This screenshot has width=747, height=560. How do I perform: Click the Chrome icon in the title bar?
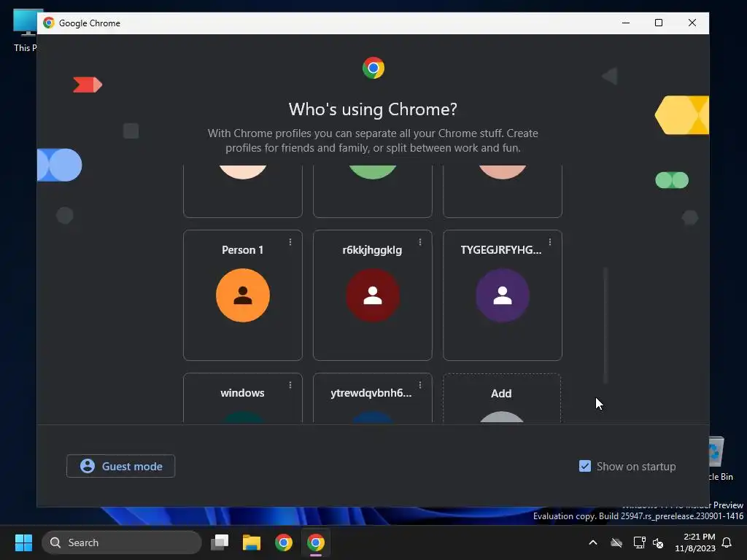49,23
